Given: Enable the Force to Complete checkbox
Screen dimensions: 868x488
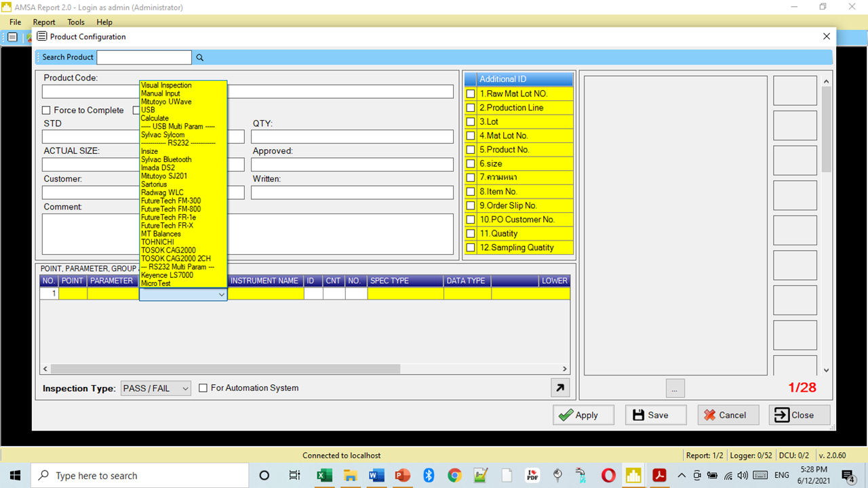Looking at the screenshot, I should pos(46,110).
